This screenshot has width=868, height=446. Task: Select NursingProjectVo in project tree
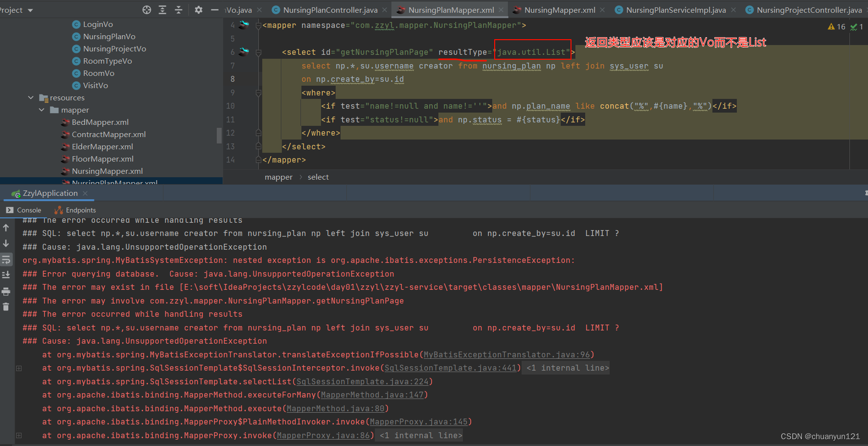click(114, 48)
